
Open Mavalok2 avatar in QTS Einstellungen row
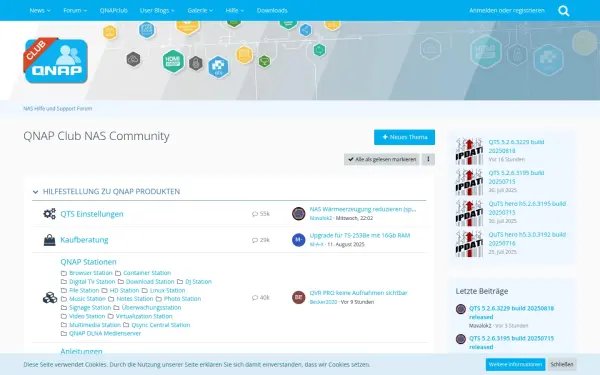point(298,214)
